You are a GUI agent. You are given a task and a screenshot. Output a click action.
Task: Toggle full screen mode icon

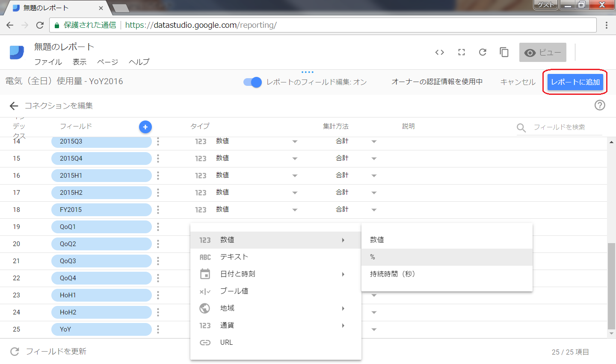click(462, 52)
